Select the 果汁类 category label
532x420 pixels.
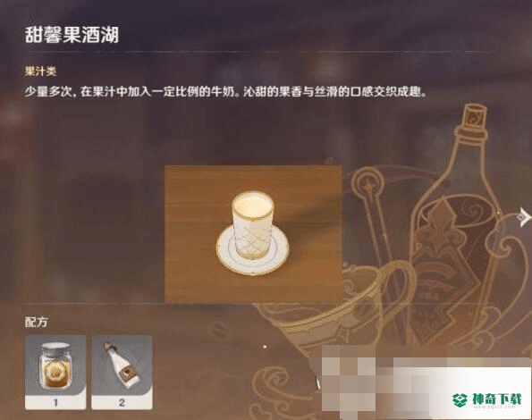(40, 71)
